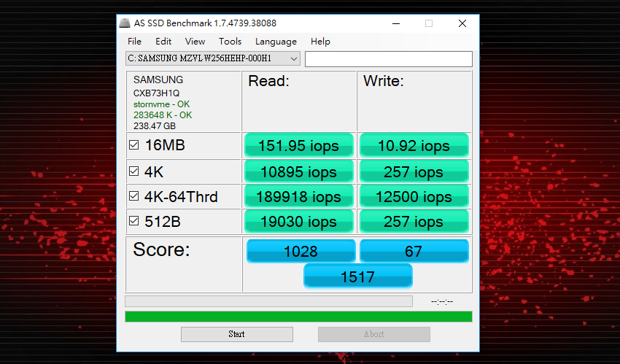Click the elapsed time indicator --:--:--
The image size is (620, 364).
442,301
